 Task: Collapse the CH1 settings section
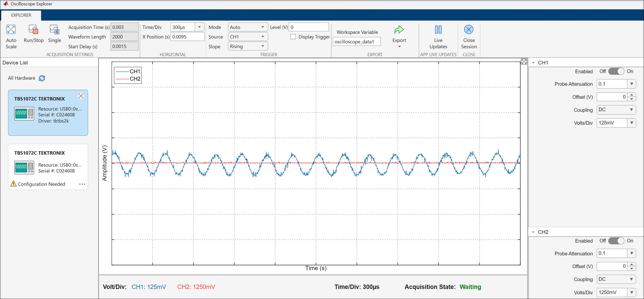533,63
